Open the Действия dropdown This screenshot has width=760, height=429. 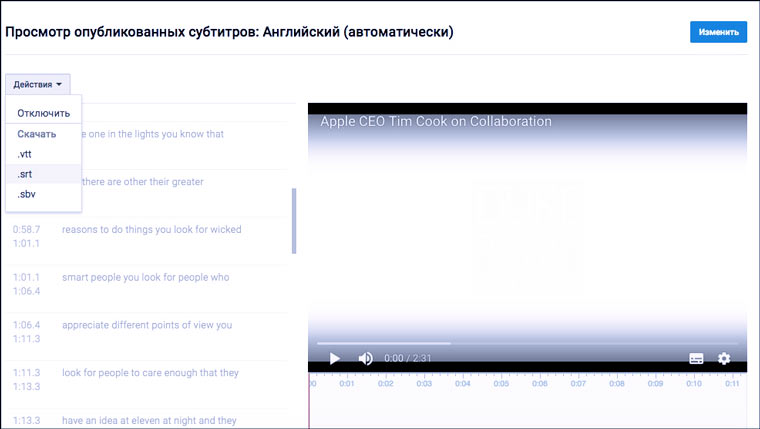(x=38, y=84)
